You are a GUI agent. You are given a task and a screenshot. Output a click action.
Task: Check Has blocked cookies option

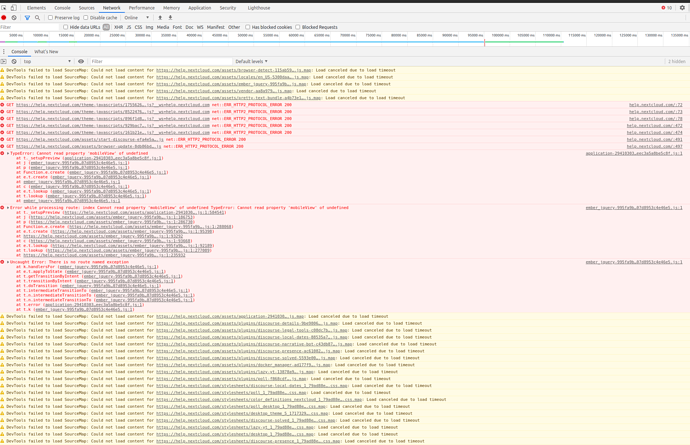pos(248,27)
